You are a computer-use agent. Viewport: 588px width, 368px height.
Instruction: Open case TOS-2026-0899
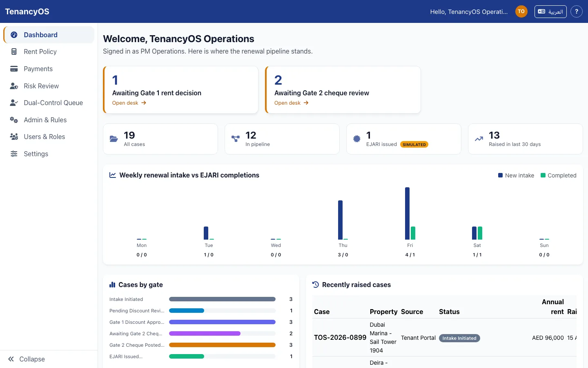[340, 338]
